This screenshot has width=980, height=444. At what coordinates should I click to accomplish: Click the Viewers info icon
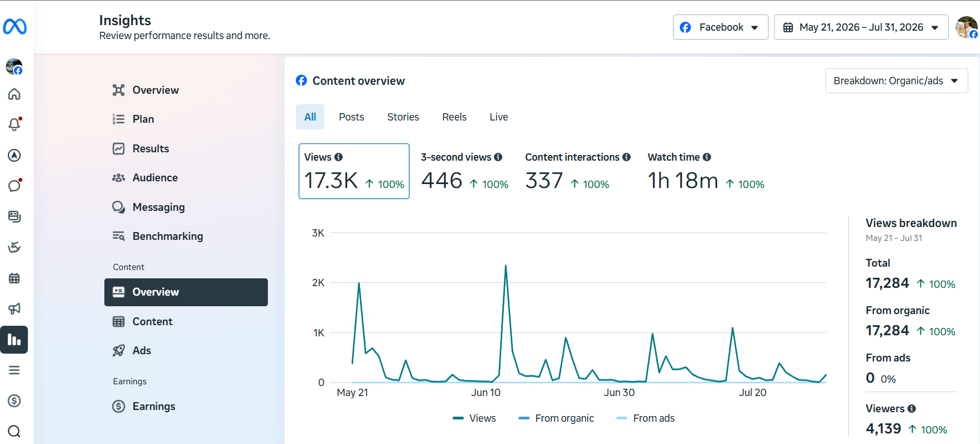(912, 409)
